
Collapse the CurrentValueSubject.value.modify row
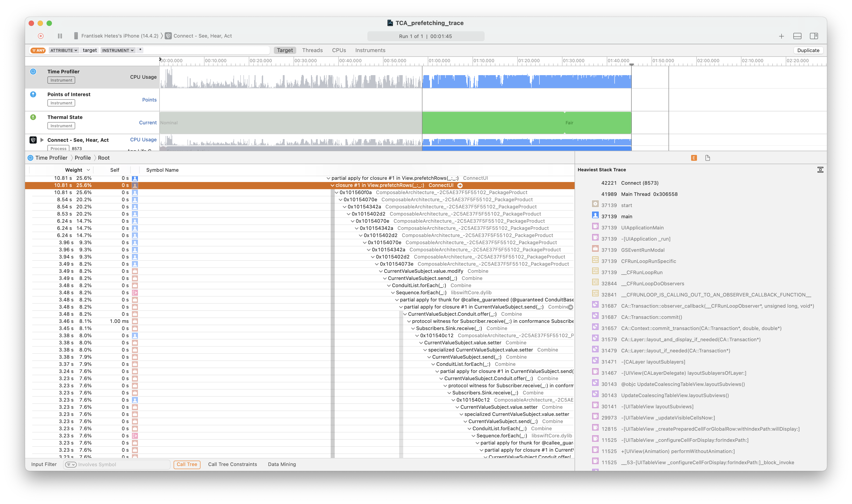(381, 271)
